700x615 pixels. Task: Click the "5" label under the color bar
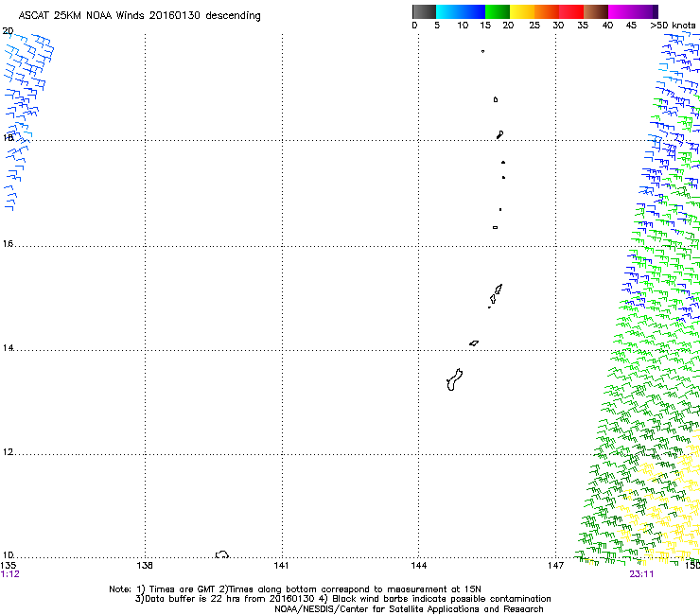pyautogui.click(x=437, y=26)
